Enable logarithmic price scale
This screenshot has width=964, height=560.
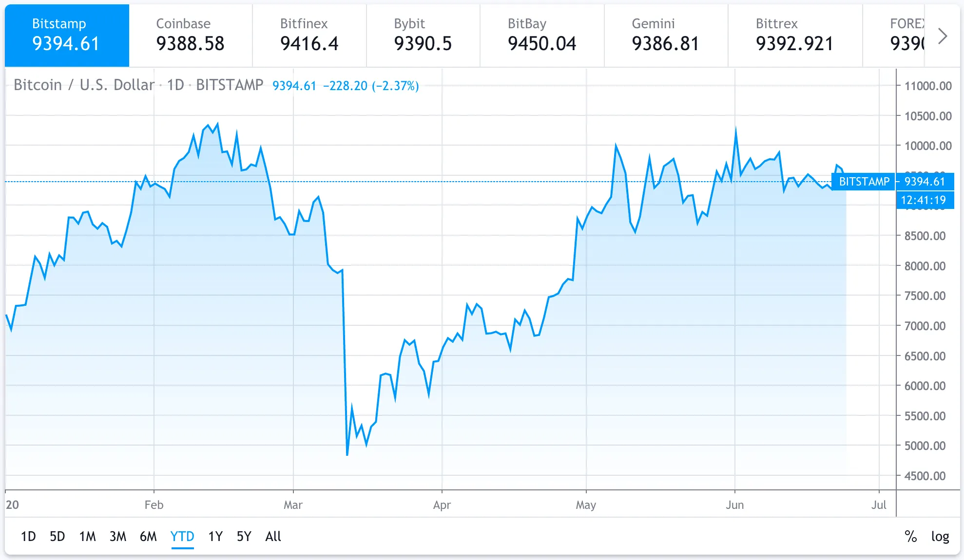(x=941, y=536)
